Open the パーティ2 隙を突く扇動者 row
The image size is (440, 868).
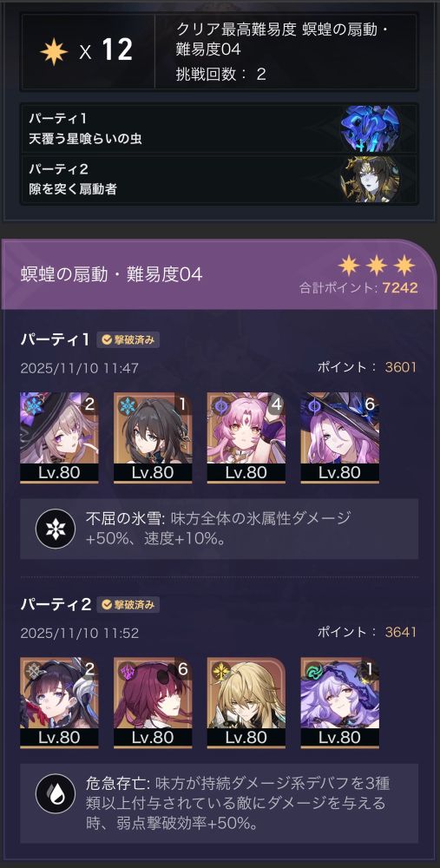click(x=220, y=180)
